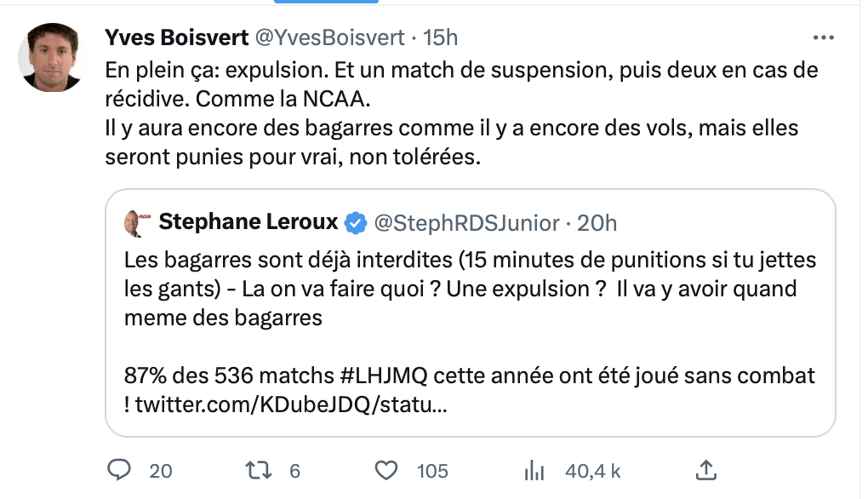Viewport: 868px width, 499px height.
Task: Open tweet analytics bar chart icon
Action: (x=534, y=470)
